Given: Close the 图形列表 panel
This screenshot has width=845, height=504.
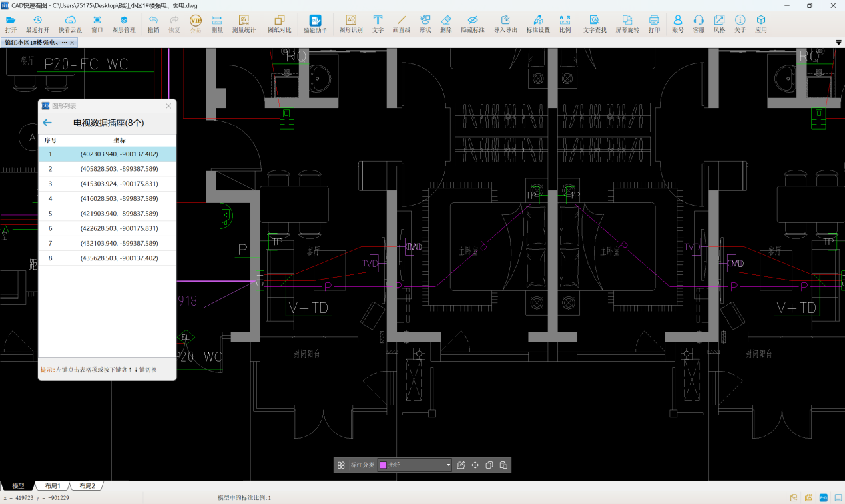Looking at the screenshot, I should click(168, 106).
